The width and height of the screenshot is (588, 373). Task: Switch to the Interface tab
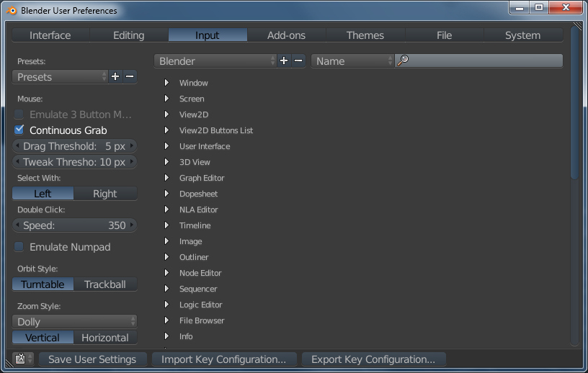coord(50,35)
